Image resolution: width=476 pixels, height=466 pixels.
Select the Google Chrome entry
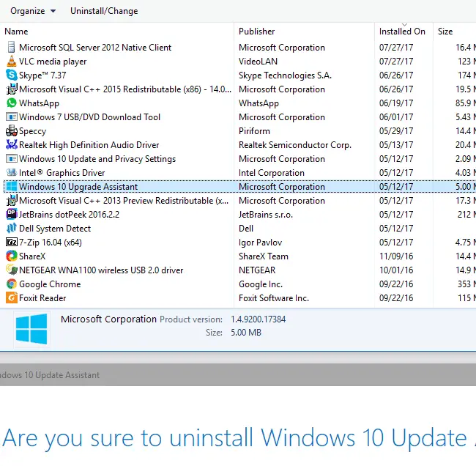[50, 284]
